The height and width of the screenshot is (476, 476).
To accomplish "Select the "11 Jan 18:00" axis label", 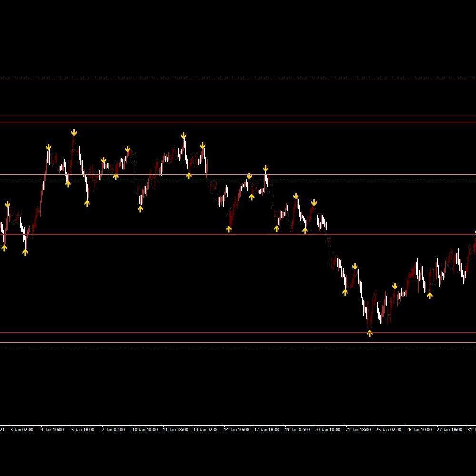I will click(x=176, y=429).
